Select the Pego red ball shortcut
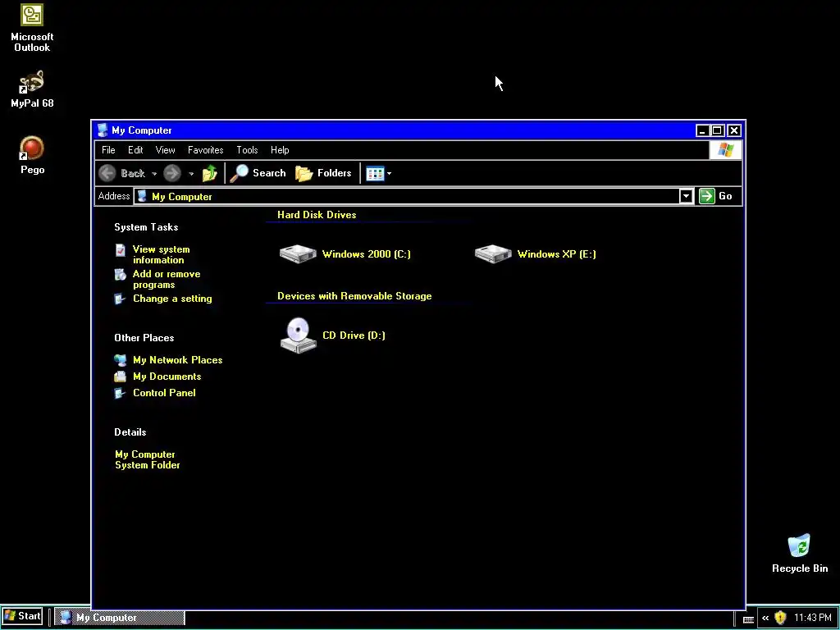 pos(32,155)
